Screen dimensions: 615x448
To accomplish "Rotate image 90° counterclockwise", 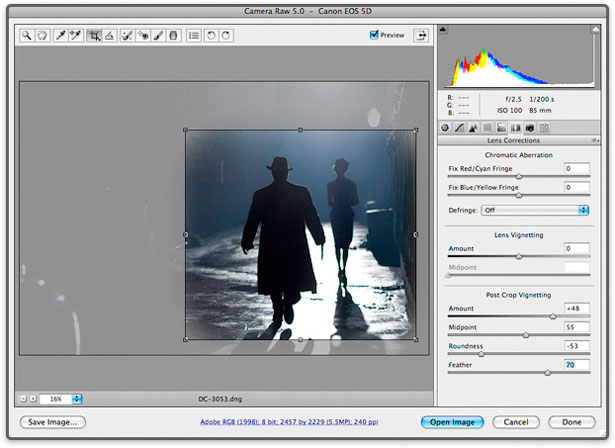I will coord(211,34).
